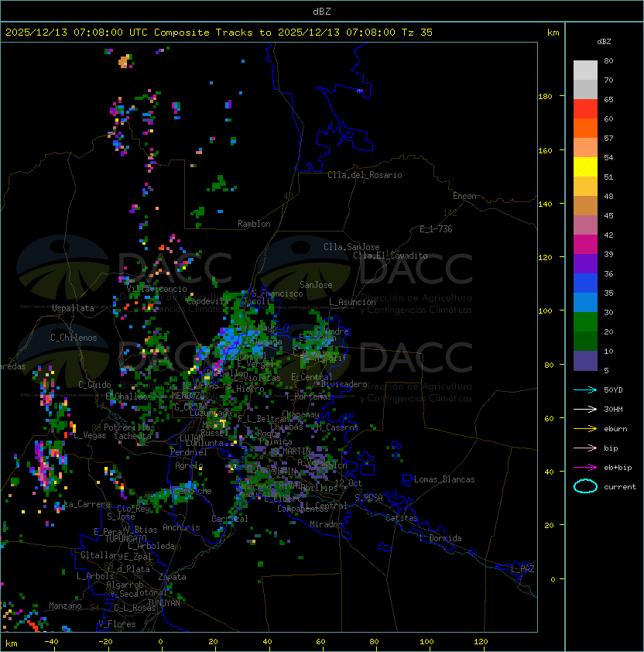Pick the purple 39 dBZ legend swatch
This screenshot has height=652, width=644.
pyautogui.click(x=585, y=264)
